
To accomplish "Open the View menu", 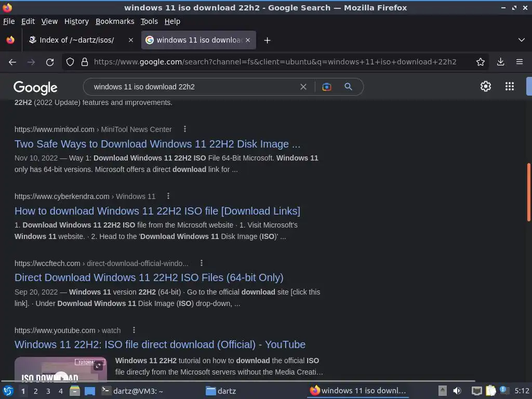I will tap(49, 21).
